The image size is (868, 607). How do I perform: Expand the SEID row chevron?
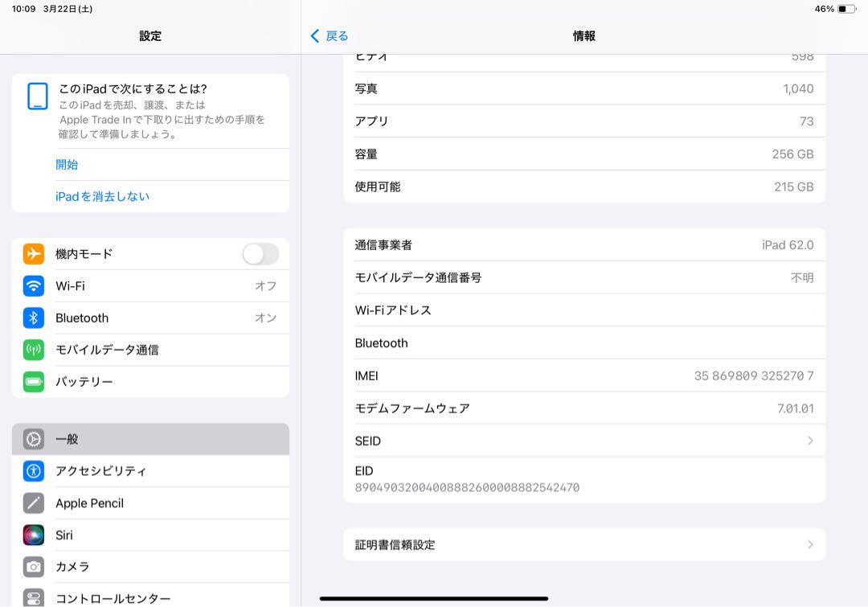click(810, 441)
